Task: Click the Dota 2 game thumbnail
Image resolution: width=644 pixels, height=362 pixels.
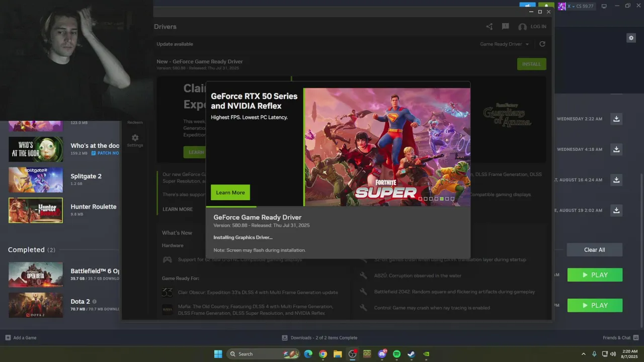Action: tap(36, 305)
